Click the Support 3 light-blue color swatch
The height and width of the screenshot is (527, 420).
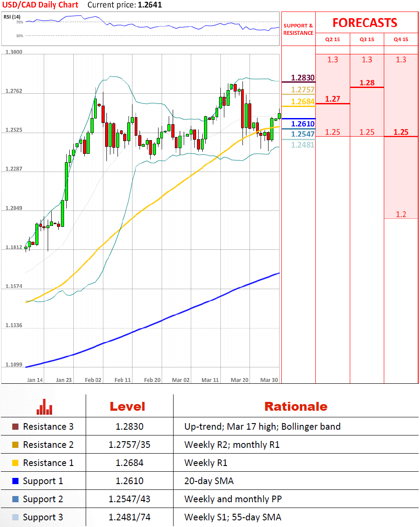[x=15, y=517]
